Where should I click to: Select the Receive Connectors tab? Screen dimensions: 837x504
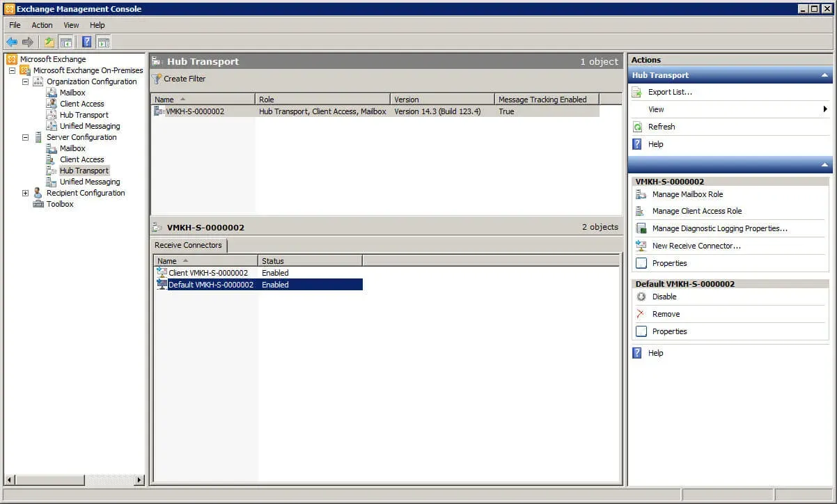click(x=188, y=245)
